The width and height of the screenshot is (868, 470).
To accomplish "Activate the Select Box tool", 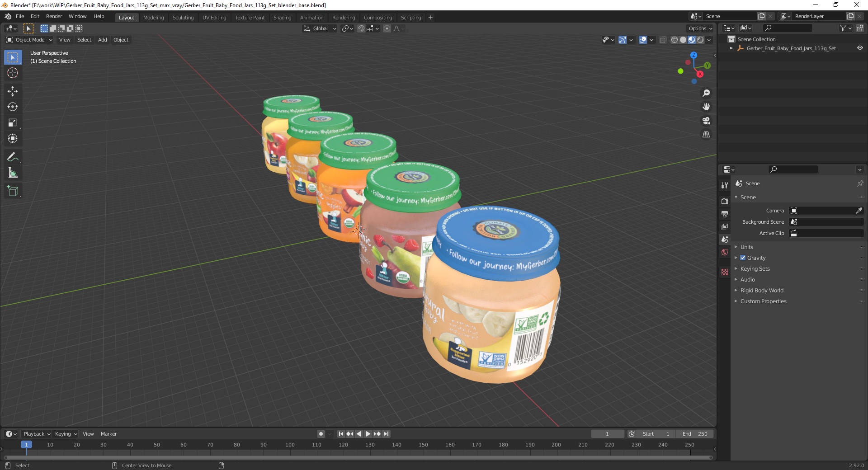I will pos(13,57).
